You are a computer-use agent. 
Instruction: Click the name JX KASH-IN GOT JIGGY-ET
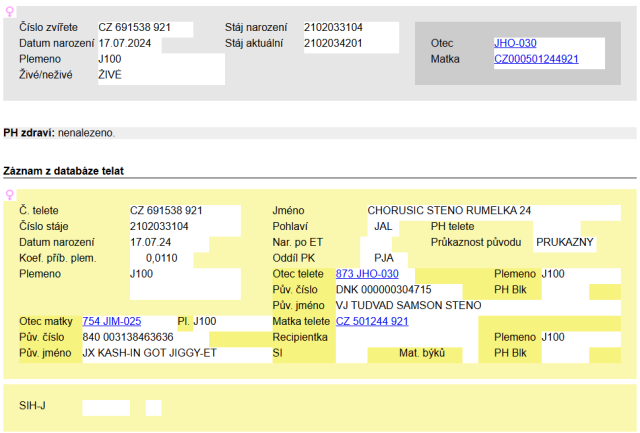tap(149, 354)
